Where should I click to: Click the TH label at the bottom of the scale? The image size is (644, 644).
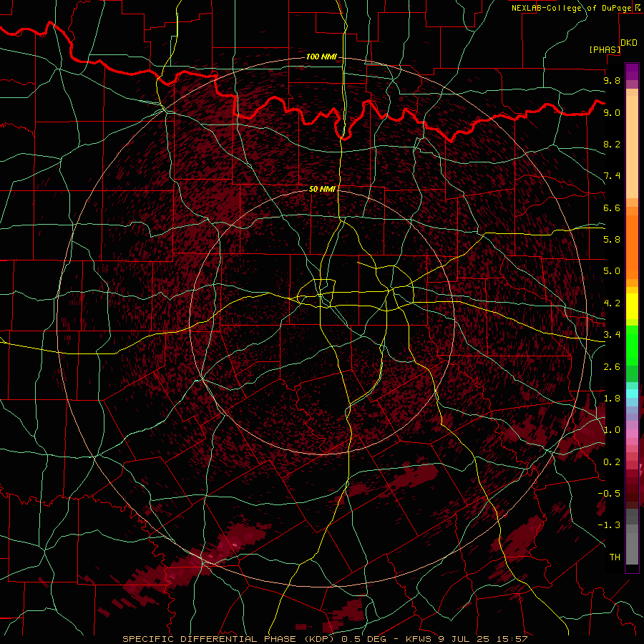(x=615, y=557)
